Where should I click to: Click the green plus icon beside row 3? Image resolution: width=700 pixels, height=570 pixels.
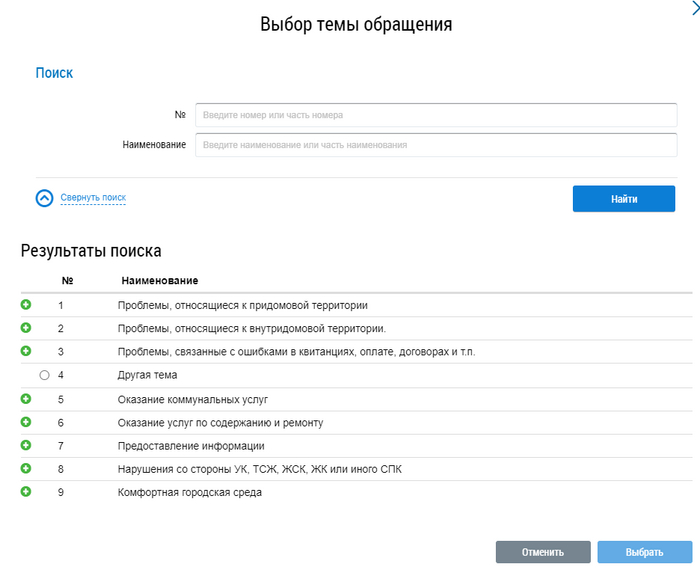click(x=26, y=351)
